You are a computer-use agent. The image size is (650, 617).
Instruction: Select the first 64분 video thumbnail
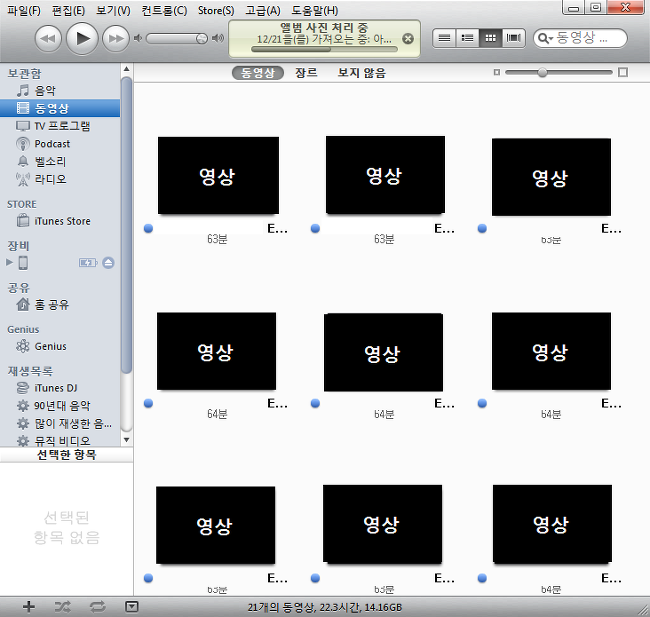pyautogui.click(x=216, y=351)
